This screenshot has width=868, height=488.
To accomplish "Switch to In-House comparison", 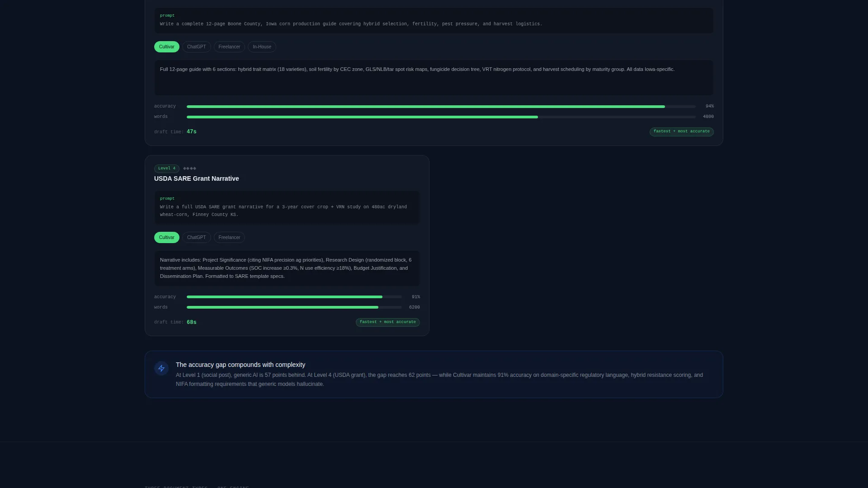I will (x=262, y=47).
